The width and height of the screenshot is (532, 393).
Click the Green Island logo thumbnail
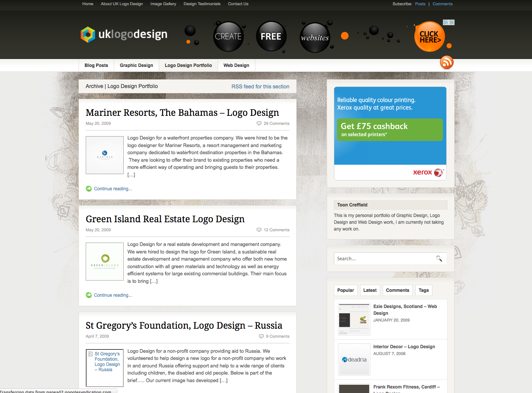pos(105,261)
